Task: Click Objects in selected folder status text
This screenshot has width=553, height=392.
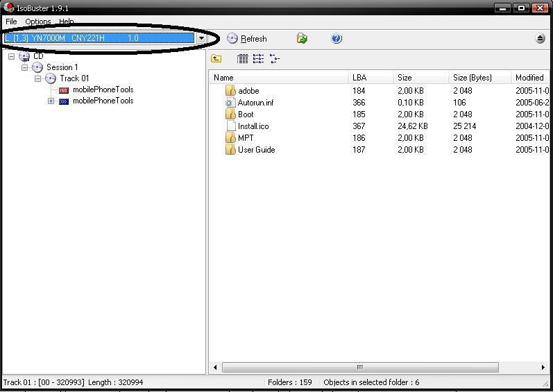Action: [x=371, y=382]
